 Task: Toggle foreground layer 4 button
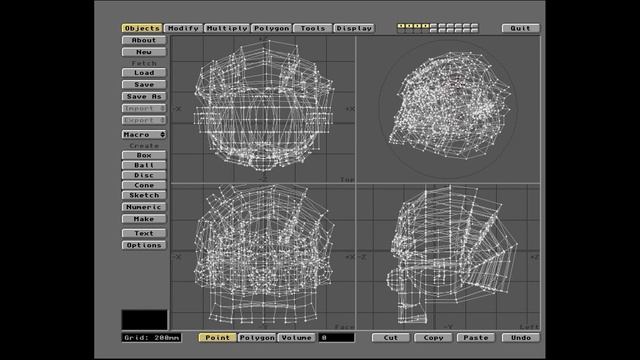[425, 26]
